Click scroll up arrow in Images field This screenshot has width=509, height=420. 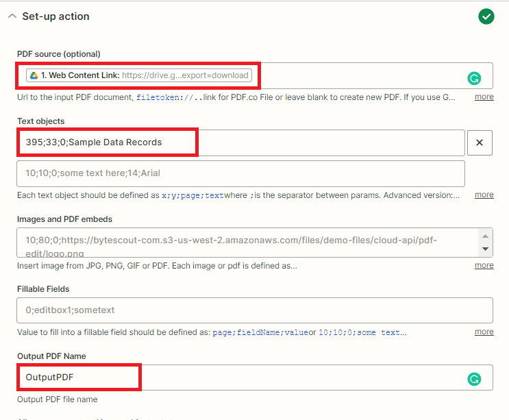pyautogui.click(x=486, y=235)
